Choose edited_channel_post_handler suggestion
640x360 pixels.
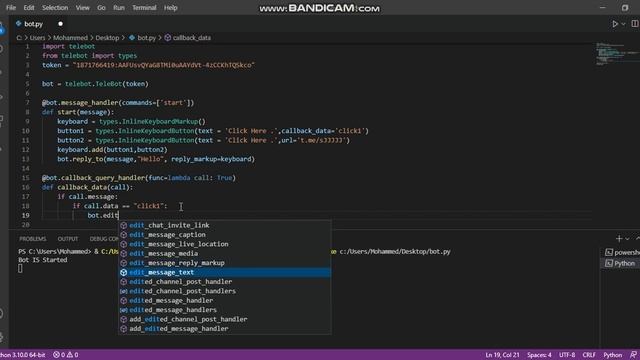click(x=225, y=282)
